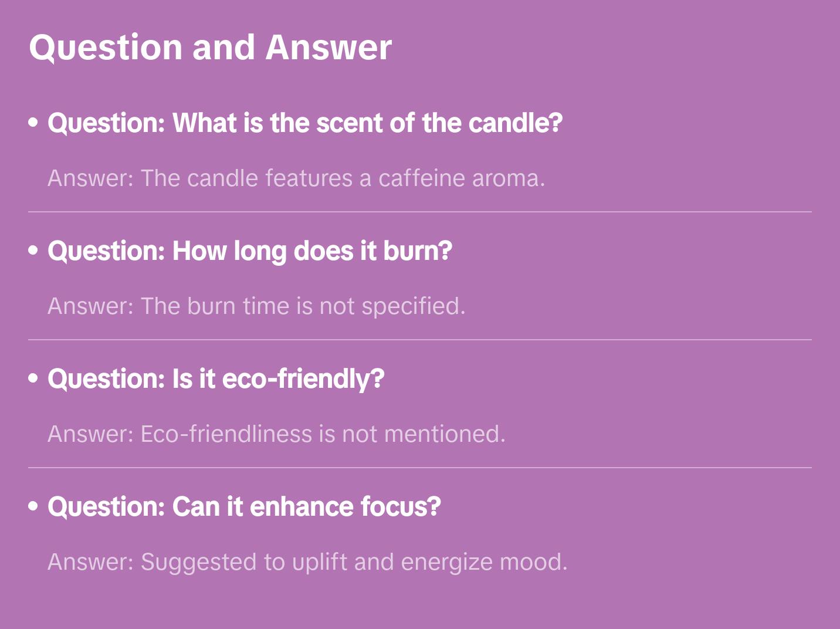The image size is (840, 629).
Task: Click the caffeine aroma answer text
Action: click(296, 178)
